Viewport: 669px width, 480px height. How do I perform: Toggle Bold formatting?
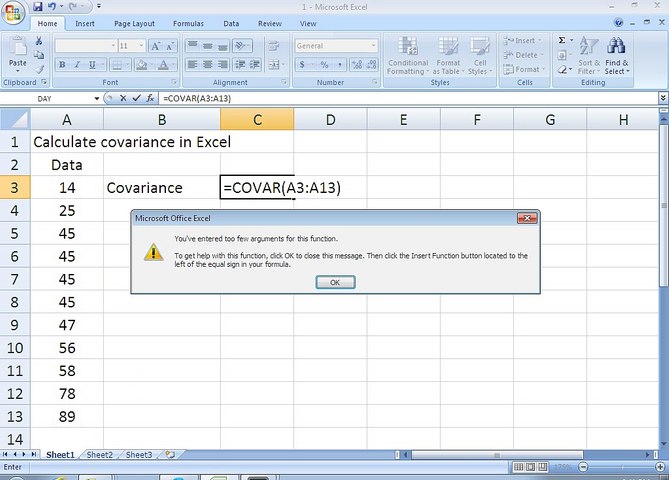pos(62,65)
